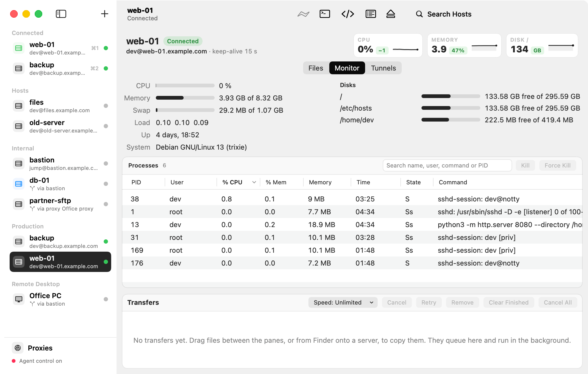588x374 pixels.
Task: Click the Office PC monitor icon
Action: (x=19, y=299)
